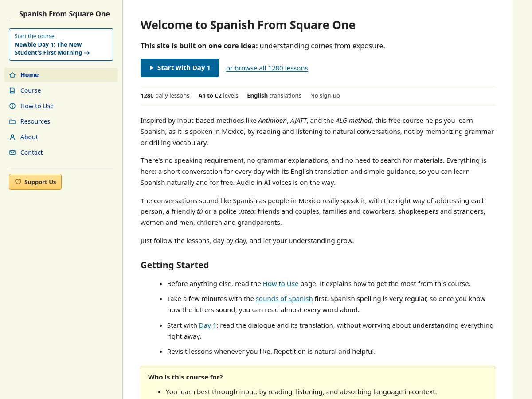532x399 pixels.
Task: Click the How to Use info icon
Action: (12, 106)
